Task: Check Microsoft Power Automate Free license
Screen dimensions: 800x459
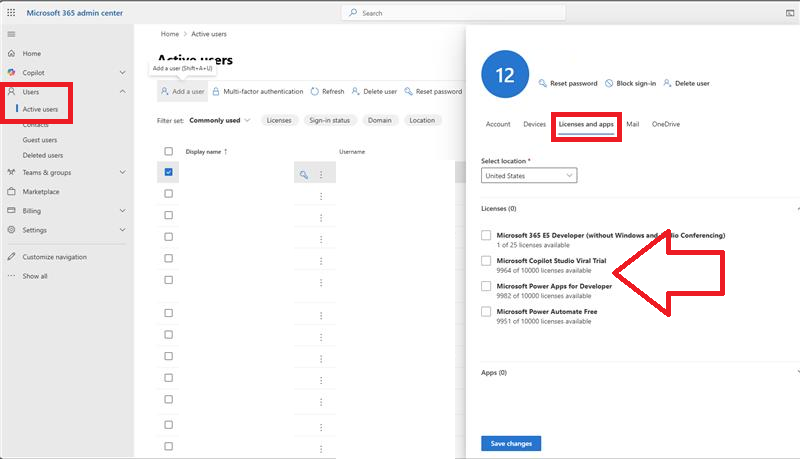Action: [x=486, y=312]
